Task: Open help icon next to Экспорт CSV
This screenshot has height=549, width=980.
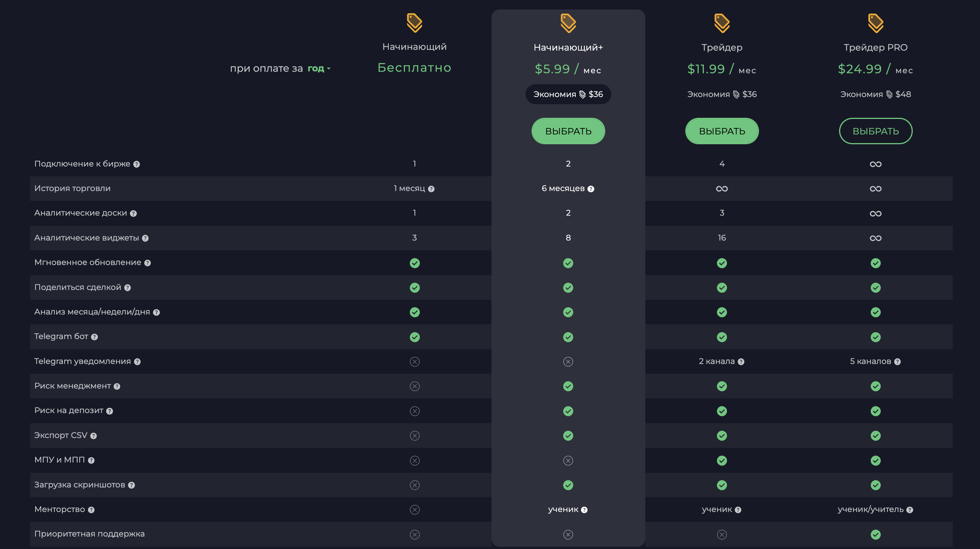Action: [94, 436]
